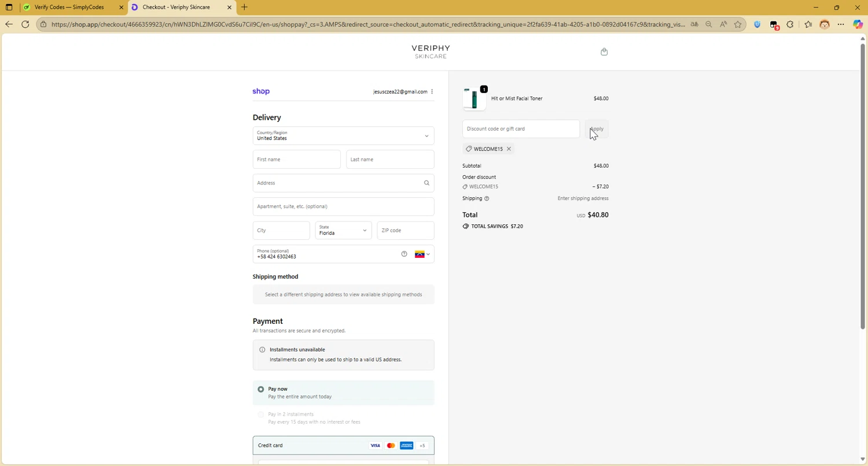Click the First name field

coord(296,160)
